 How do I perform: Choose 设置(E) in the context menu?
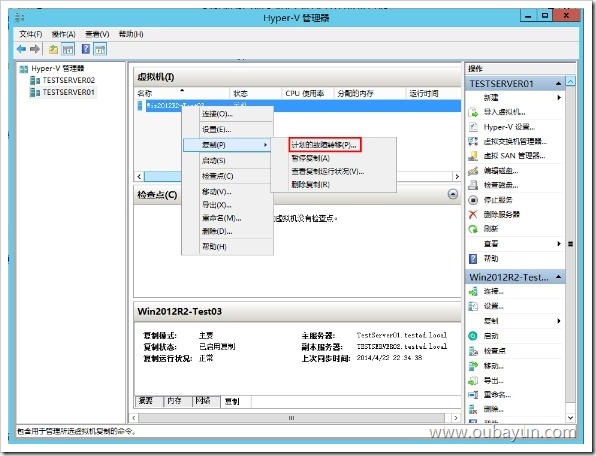click(x=227, y=130)
